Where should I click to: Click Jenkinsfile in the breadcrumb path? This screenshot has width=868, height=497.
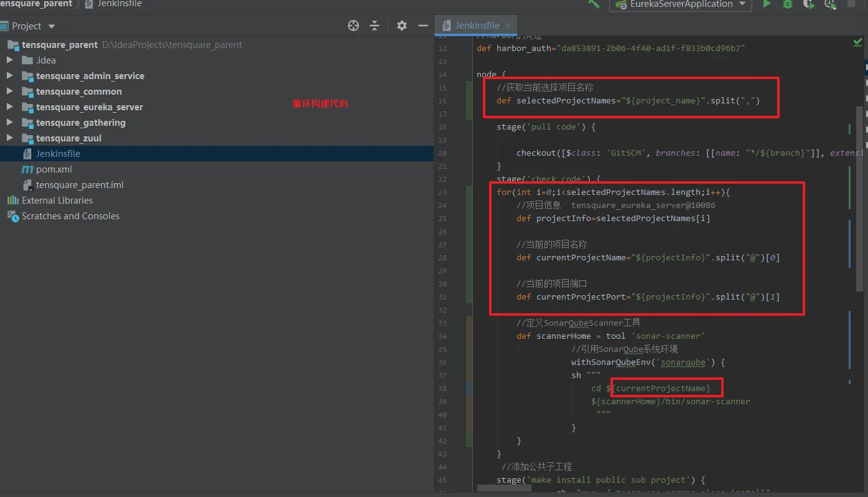pos(119,4)
